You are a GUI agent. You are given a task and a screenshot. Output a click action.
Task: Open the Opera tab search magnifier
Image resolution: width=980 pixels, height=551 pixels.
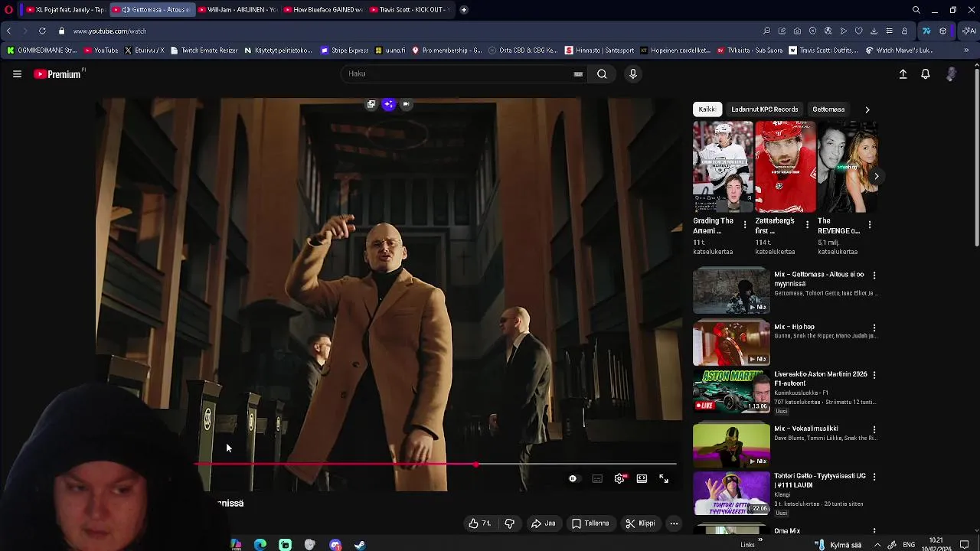[916, 10]
